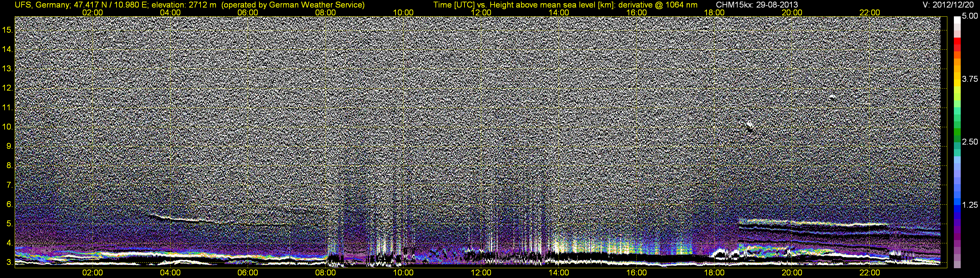
Task: Click the 06:00 label on upper time axis
Action: (x=248, y=12)
